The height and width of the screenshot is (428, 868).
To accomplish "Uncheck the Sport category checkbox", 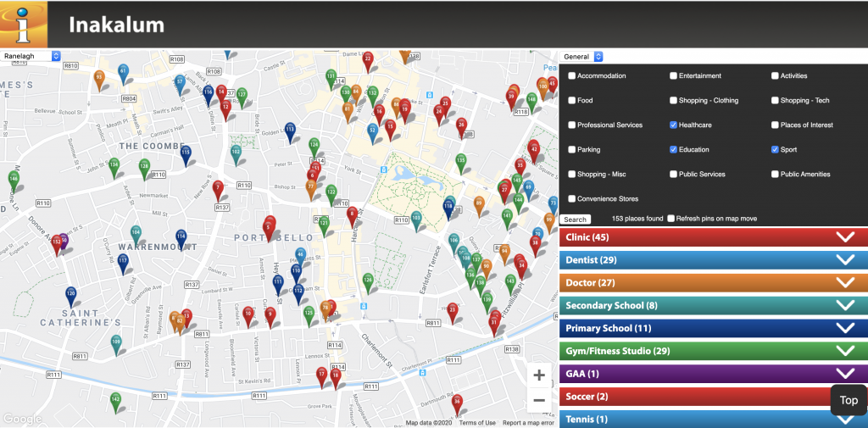I will tap(775, 149).
